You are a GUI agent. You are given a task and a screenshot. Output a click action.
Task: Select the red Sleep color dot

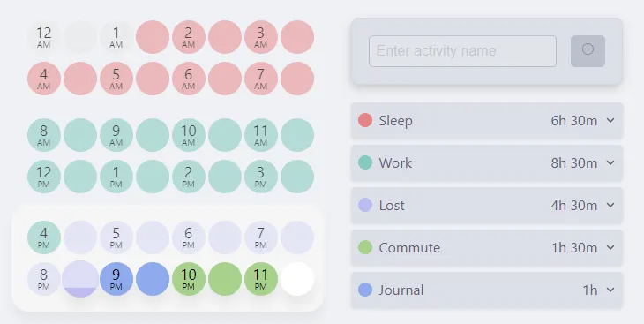coord(365,120)
